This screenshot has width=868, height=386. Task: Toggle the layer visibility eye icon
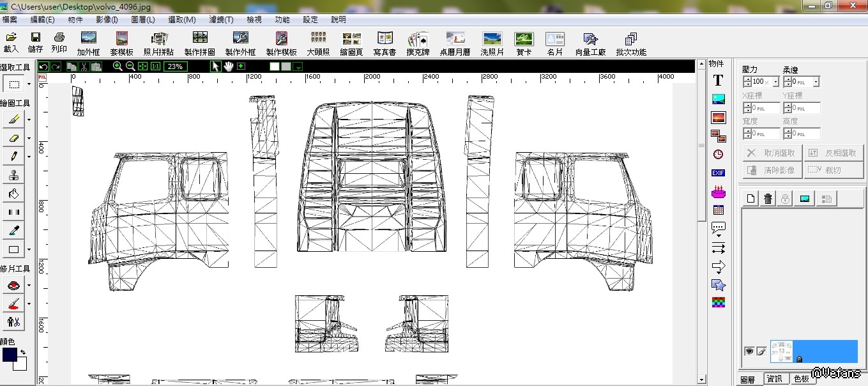coord(749,351)
